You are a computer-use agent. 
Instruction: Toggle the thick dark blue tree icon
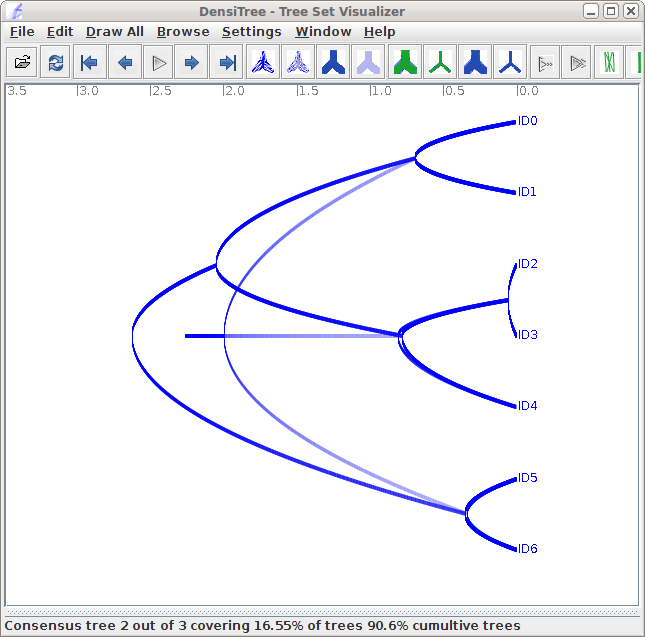pyautogui.click(x=333, y=63)
